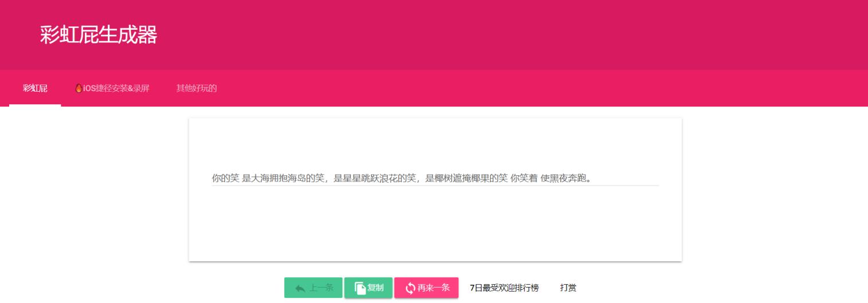Go back with the 上一条 button
Screen dimensions: 868x303
point(314,288)
